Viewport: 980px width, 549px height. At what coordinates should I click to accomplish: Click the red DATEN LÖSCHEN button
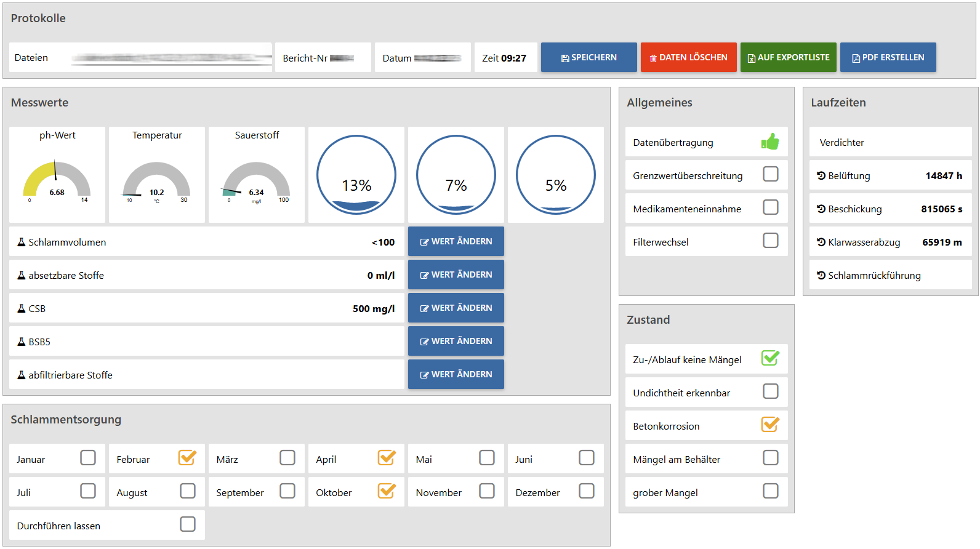(688, 57)
